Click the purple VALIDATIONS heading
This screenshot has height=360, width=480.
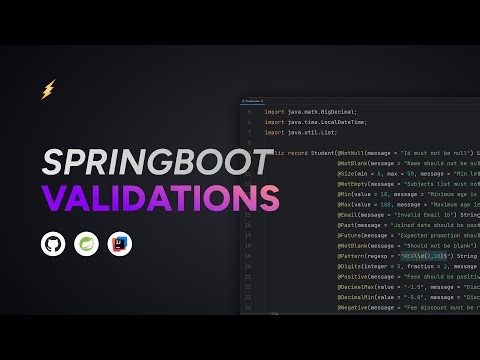tap(161, 198)
